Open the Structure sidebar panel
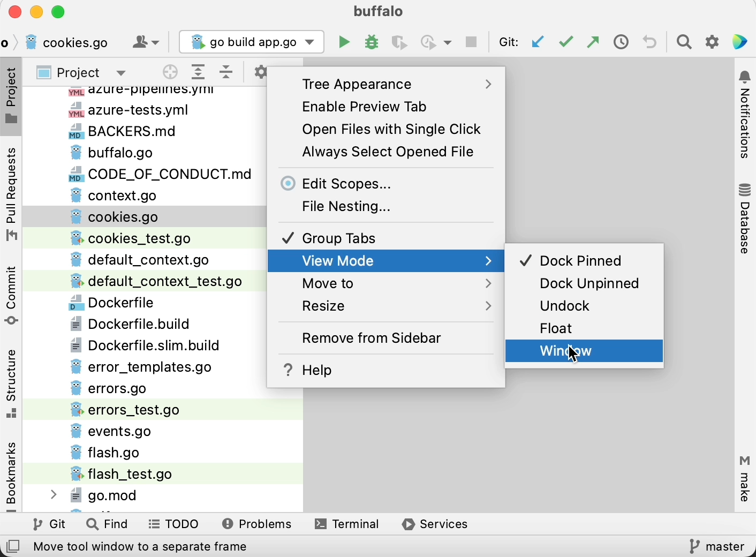 coord(11,383)
